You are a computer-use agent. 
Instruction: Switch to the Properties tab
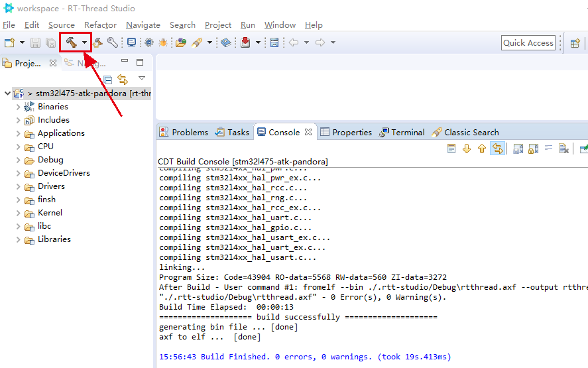tap(346, 133)
